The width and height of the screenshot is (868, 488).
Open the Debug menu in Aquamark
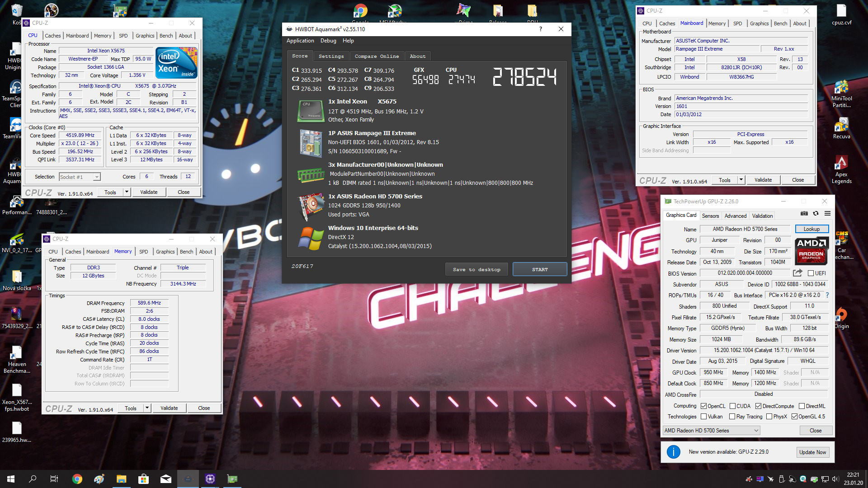coord(328,41)
